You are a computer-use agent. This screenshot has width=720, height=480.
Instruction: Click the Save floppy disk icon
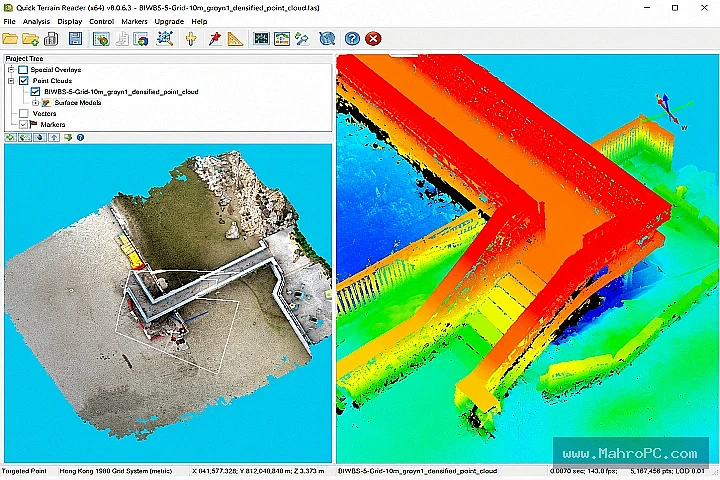[75, 39]
